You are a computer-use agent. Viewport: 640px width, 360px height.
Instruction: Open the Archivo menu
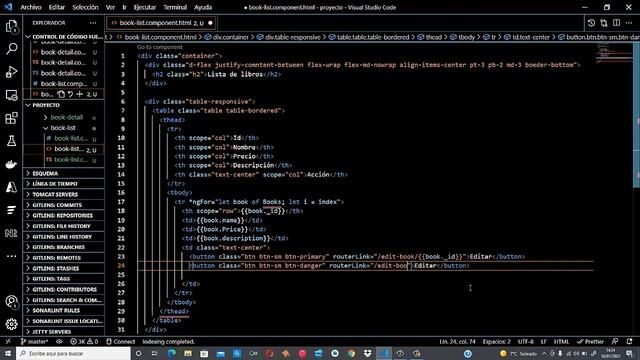[x=31, y=7]
